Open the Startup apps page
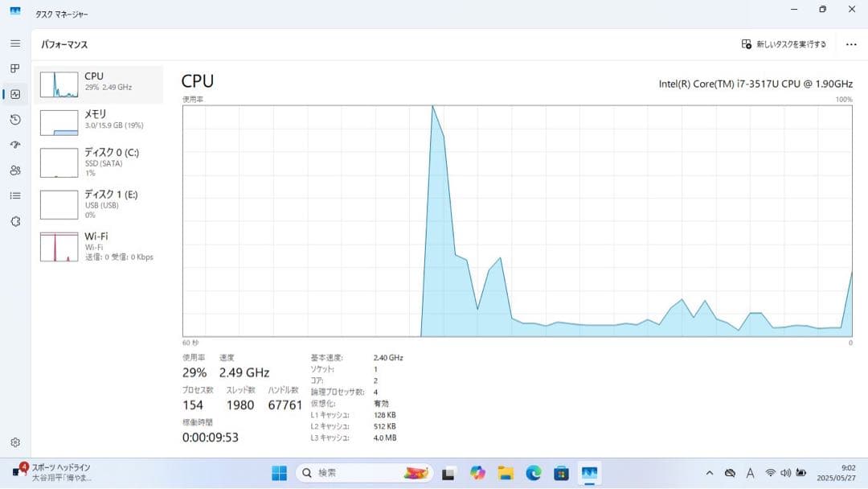 tap(14, 145)
